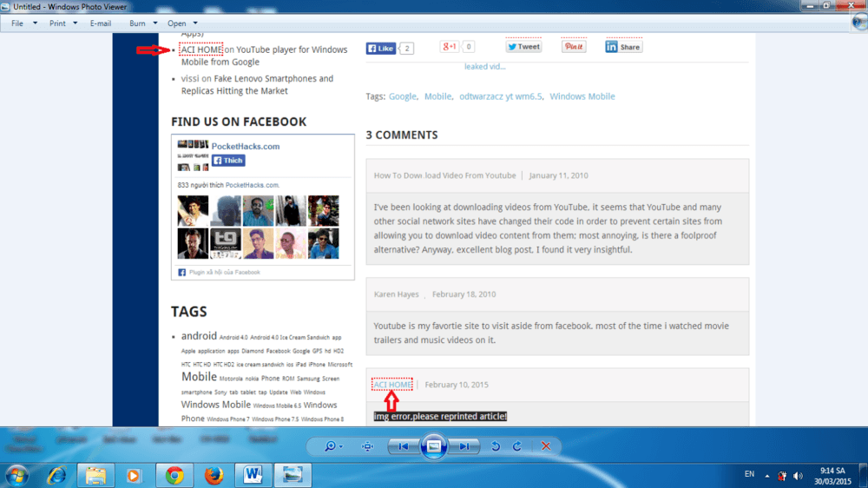Click the leaked vid... link
868x488 pixels.
(x=485, y=67)
